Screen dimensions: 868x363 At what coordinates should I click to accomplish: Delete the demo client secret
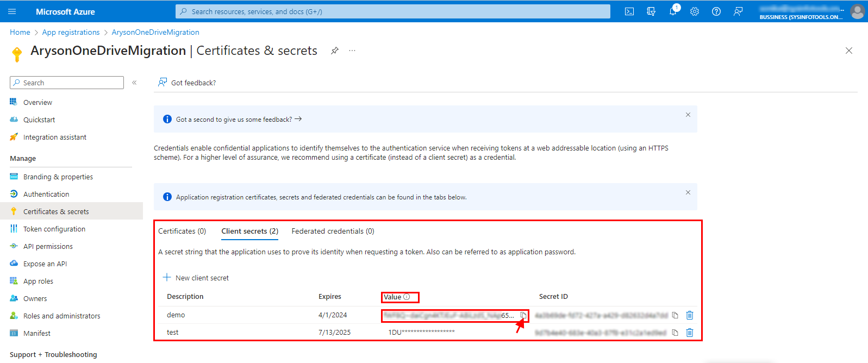point(690,315)
